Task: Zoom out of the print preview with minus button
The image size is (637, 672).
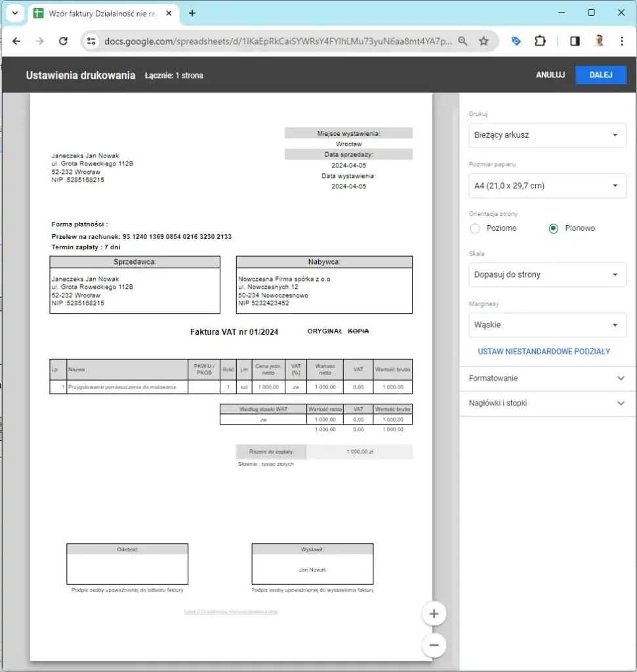Action: tap(434, 645)
